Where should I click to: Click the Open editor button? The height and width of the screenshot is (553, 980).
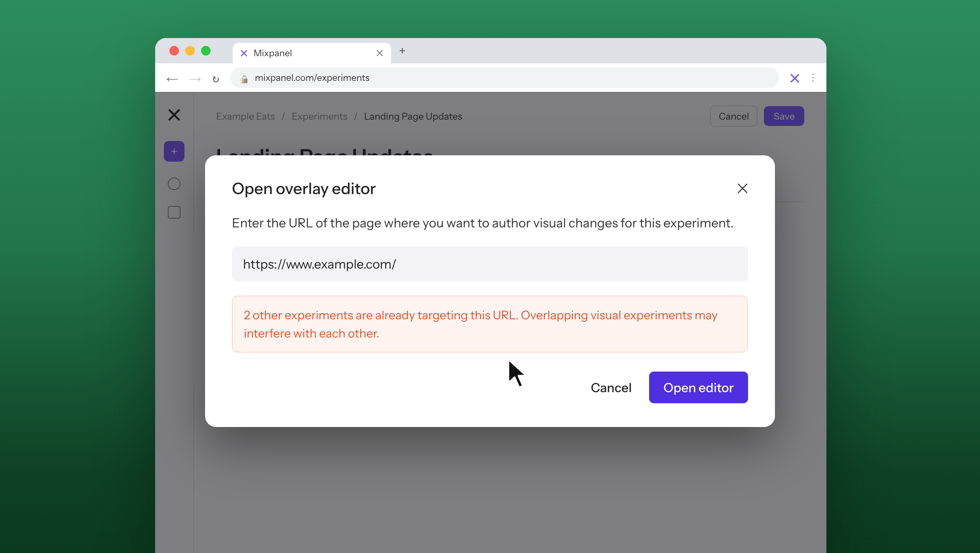tap(698, 387)
